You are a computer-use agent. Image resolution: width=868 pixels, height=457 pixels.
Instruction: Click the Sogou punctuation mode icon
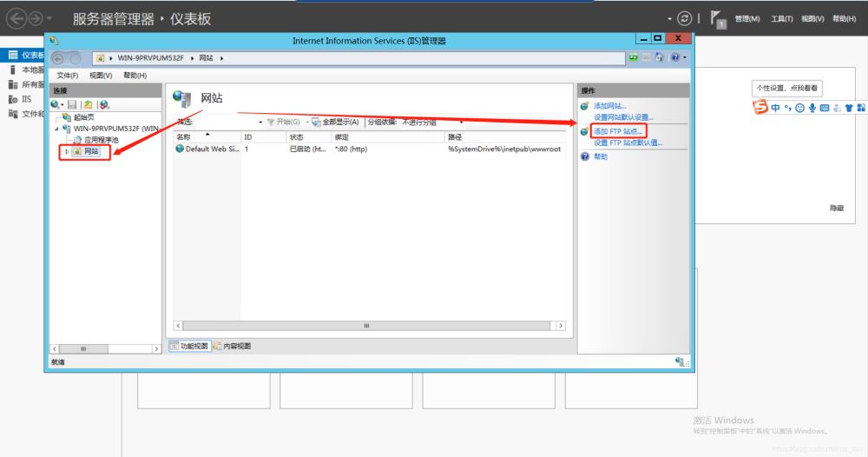[787, 108]
